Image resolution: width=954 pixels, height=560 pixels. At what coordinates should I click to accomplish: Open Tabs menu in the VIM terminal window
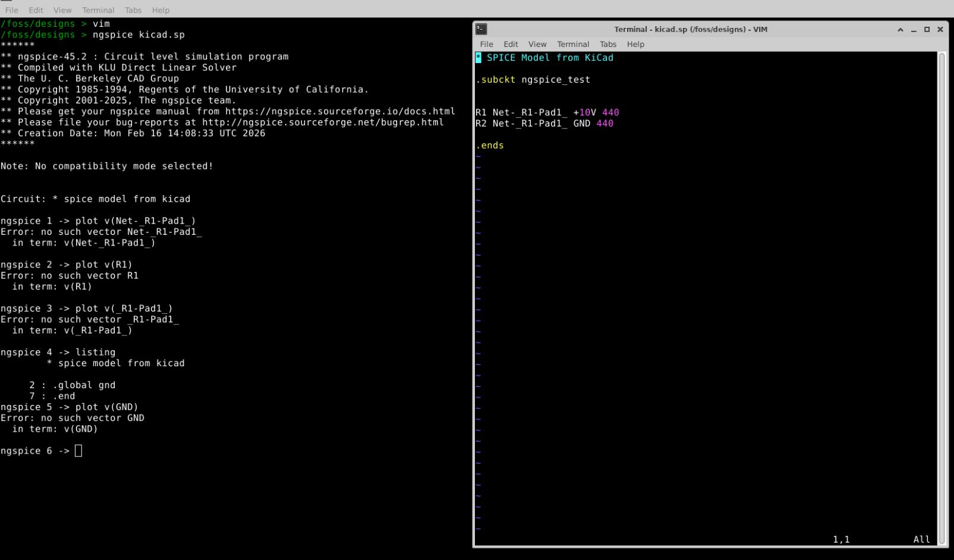click(x=607, y=44)
